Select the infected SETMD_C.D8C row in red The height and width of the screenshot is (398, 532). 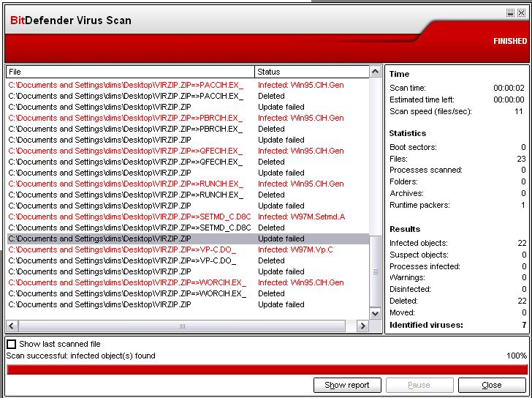188,217
